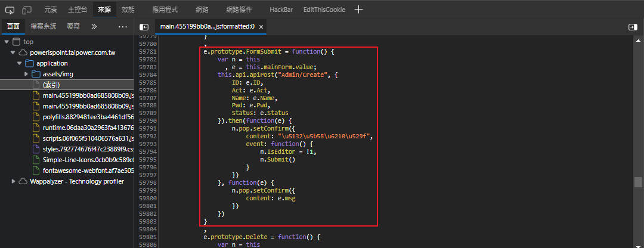Open the runtime.06daa30a2963fa413676 file
Screen dimensions: 644x248
[x=88, y=128]
